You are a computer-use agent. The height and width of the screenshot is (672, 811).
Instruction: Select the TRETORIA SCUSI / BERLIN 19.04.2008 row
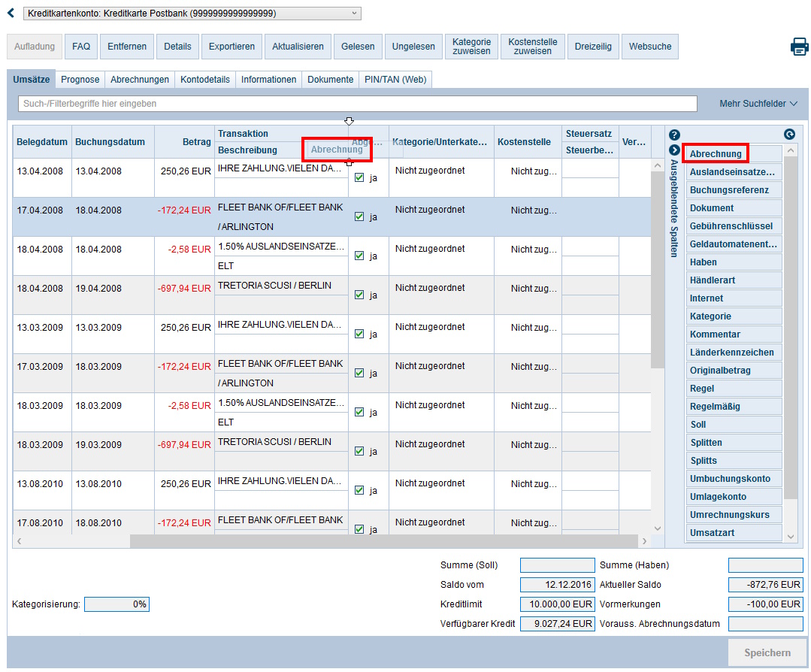click(x=331, y=295)
